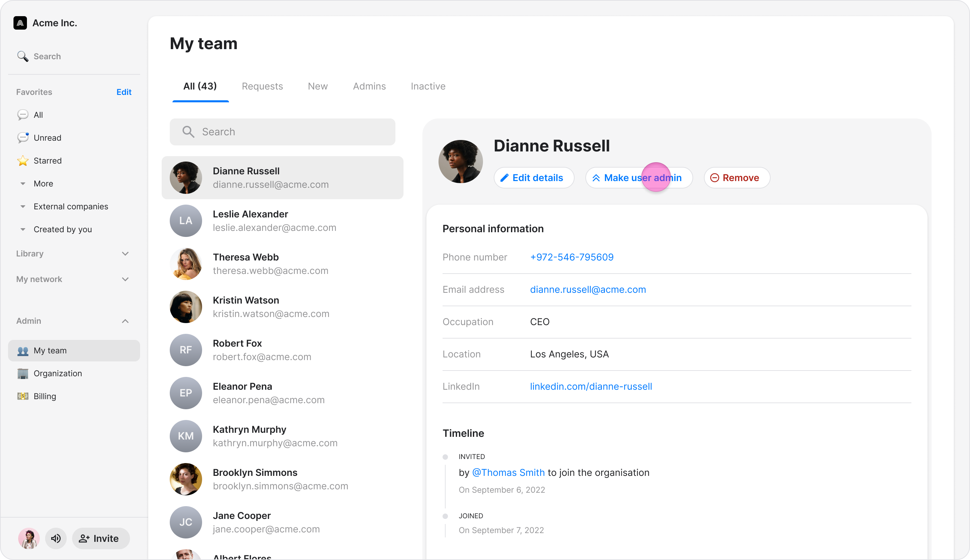970x560 pixels.
Task: Collapse the Admin section chevron
Action: (x=125, y=321)
